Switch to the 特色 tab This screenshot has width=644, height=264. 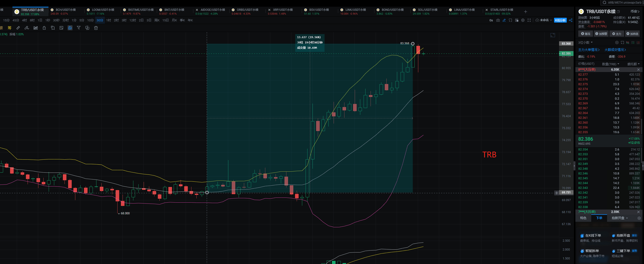click(x=583, y=218)
